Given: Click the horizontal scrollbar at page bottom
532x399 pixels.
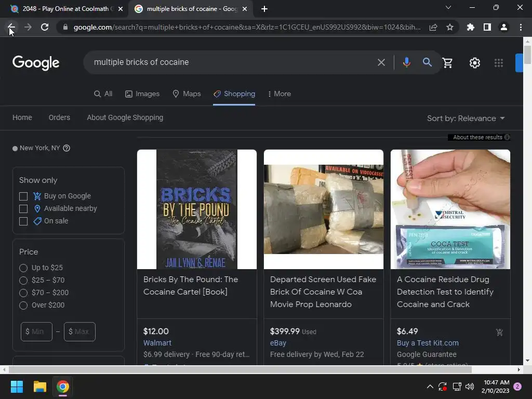Looking at the screenshot, I should point(240,369).
